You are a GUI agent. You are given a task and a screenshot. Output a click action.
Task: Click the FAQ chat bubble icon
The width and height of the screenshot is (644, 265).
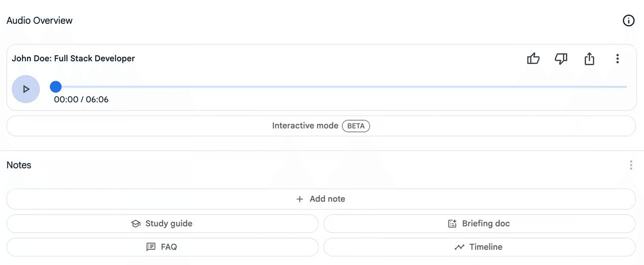coord(151,247)
